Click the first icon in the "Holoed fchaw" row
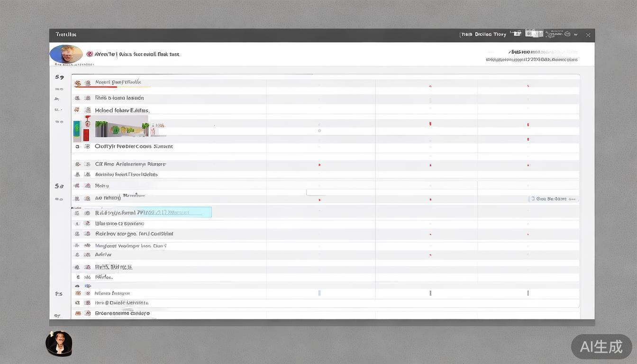The image size is (637, 364). [77, 110]
